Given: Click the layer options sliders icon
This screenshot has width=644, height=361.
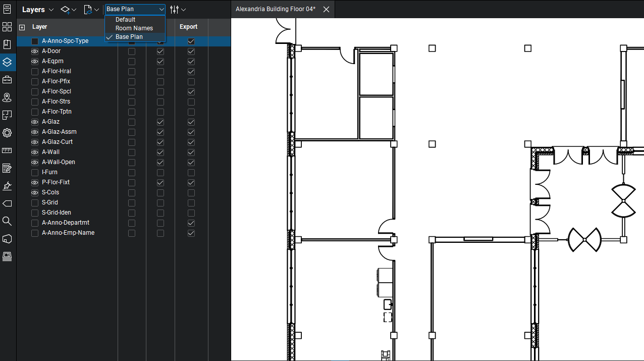Looking at the screenshot, I should point(175,10).
